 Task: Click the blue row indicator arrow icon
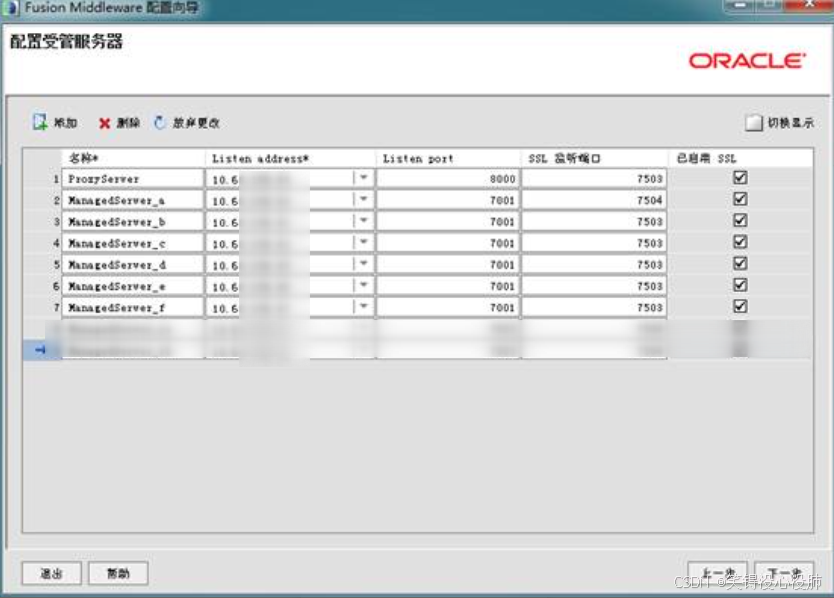point(40,350)
